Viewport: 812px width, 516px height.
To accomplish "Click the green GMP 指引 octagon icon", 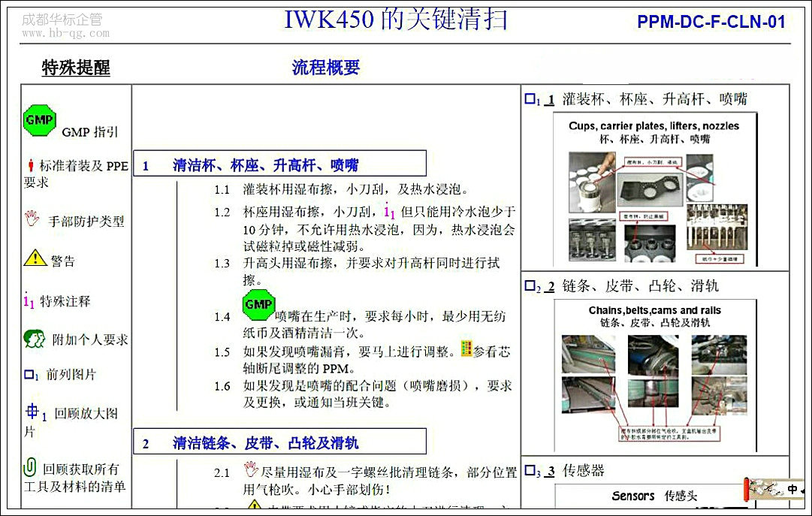I will point(39,120).
